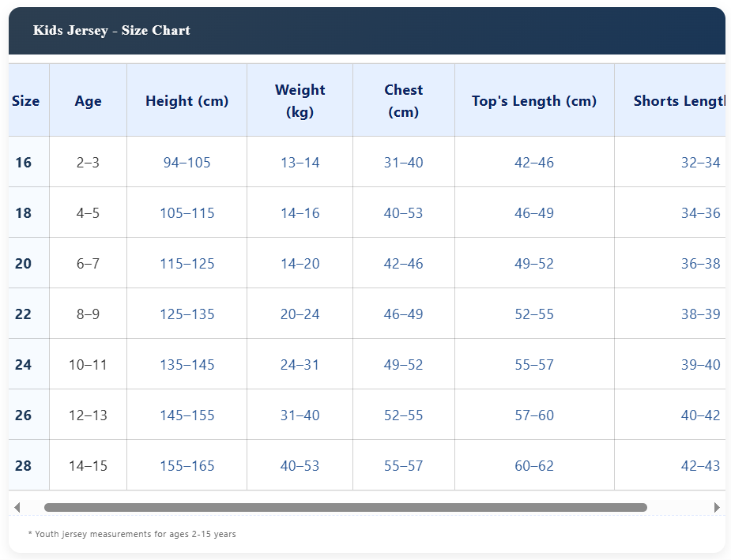This screenshot has width=731, height=560.
Task: Click the top's length value 49–52
Action: click(533, 264)
